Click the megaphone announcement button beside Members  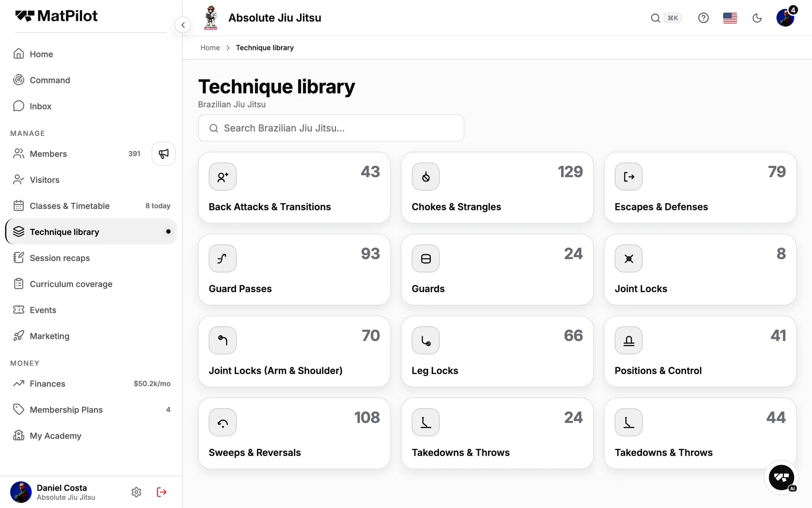click(x=164, y=154)
